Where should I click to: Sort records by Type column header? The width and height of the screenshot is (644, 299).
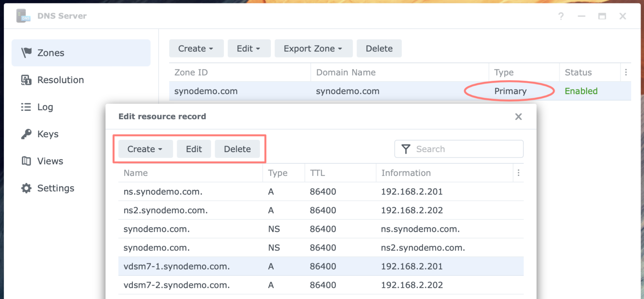coord(284,173)
